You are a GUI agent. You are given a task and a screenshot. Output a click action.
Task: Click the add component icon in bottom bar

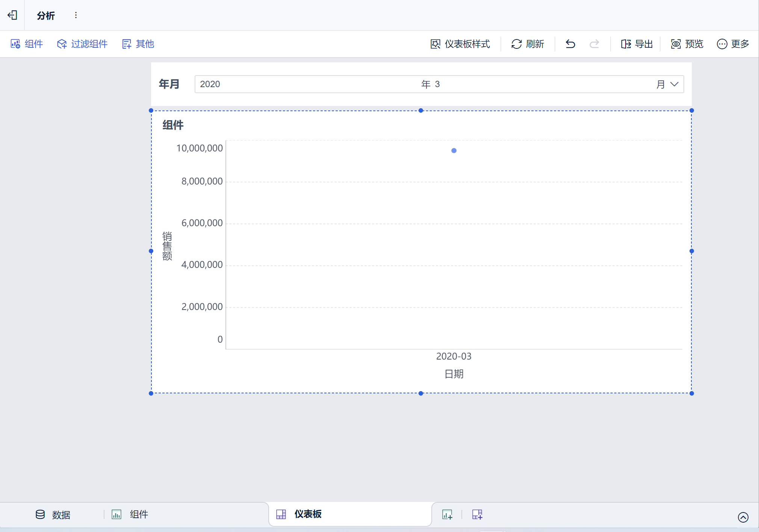tap(447, 514)
